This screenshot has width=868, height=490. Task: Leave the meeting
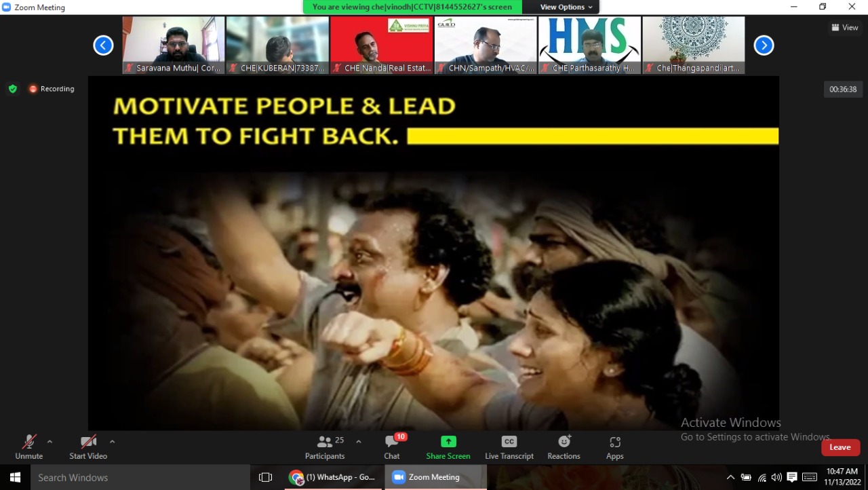pos(840,447)
